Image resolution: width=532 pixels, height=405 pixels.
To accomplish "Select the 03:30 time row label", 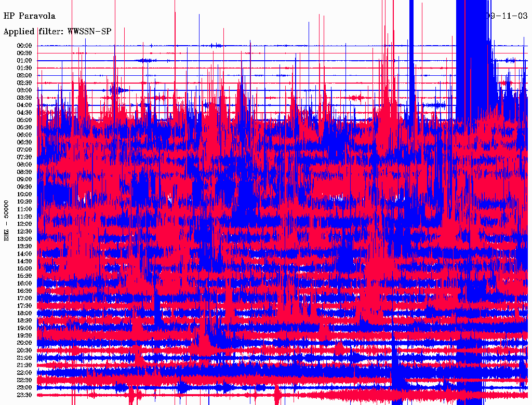I will [x=24, y=98].
